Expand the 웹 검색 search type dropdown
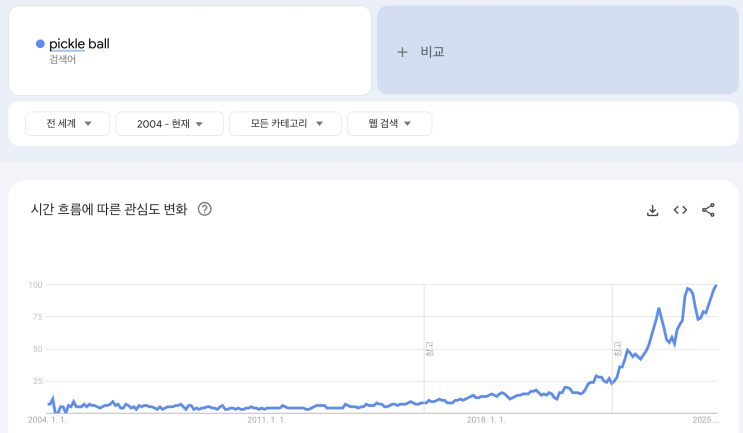 pos(389,124)
